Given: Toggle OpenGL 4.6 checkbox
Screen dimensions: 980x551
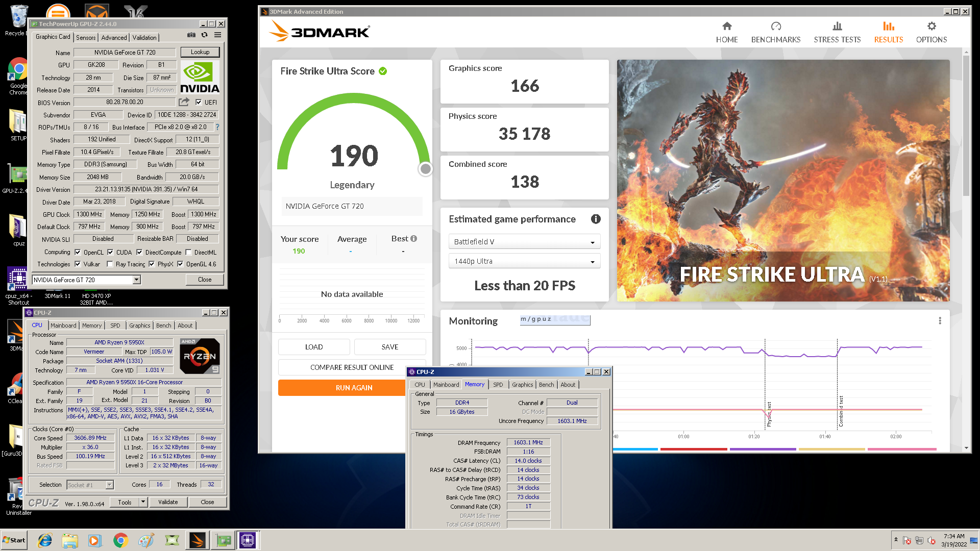Looking at the screenshot, I should click(180, 264).
